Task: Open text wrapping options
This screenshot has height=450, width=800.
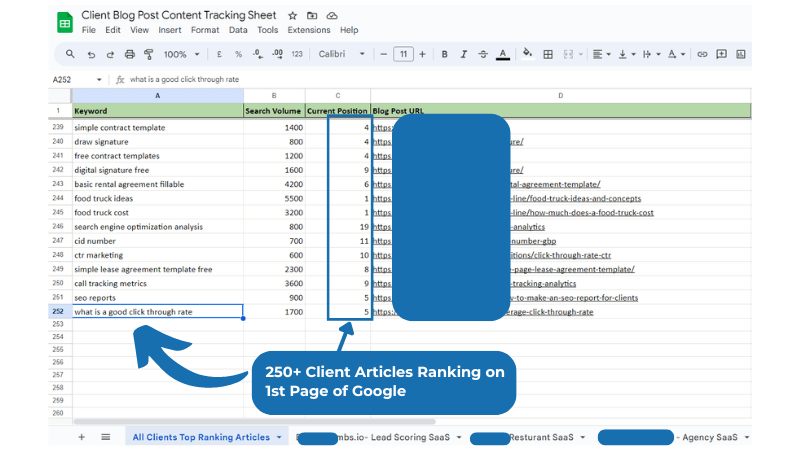Action: (651, 54)
